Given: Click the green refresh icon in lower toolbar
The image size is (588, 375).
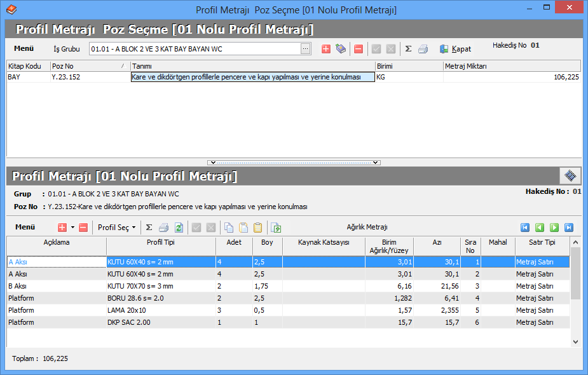Looking at the screenshot, I should [179, 227].
